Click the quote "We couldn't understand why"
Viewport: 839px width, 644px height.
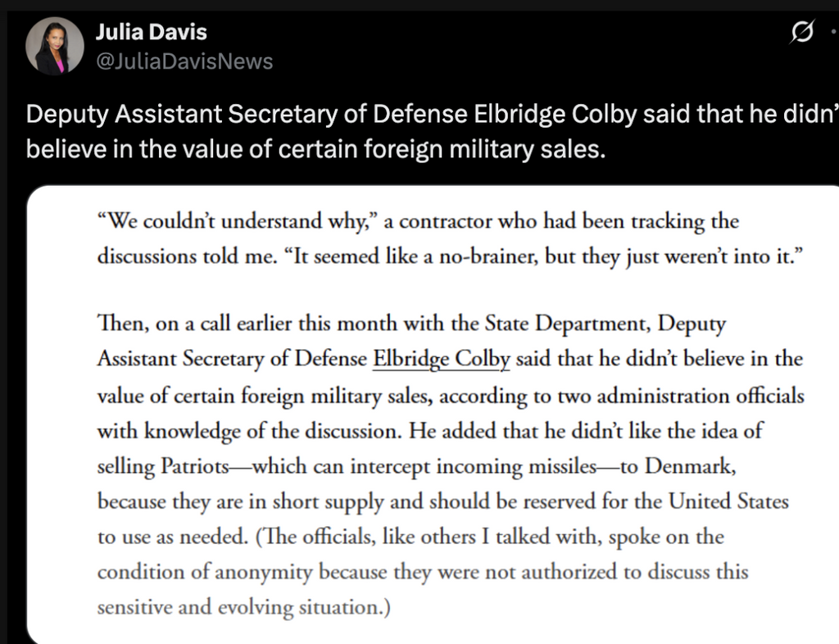click(238, 221)
